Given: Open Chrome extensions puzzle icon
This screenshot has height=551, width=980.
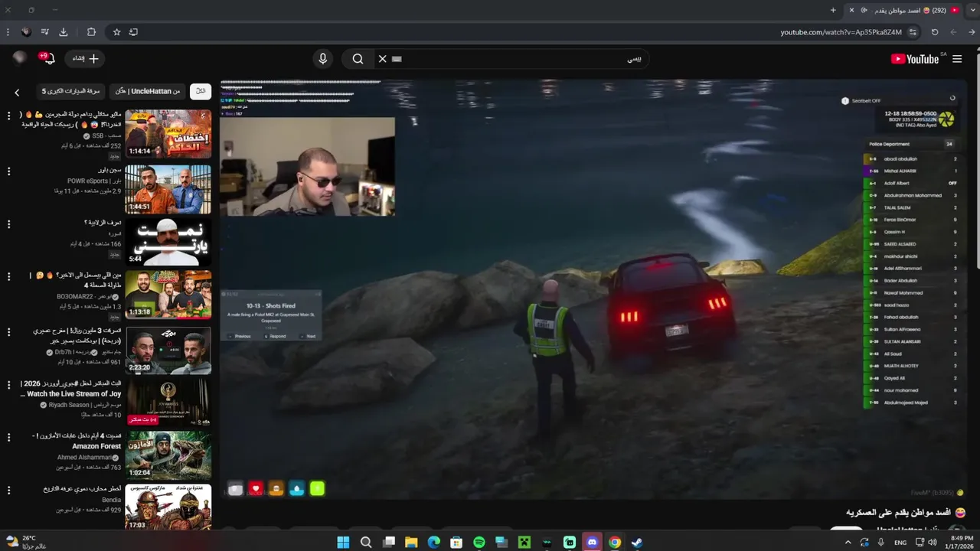Looking at the screenshot, I should (x=91, y=32).
